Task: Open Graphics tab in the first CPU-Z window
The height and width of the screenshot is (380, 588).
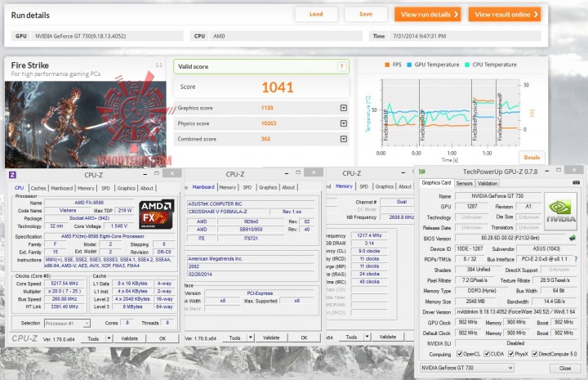Action: [127, 188]
